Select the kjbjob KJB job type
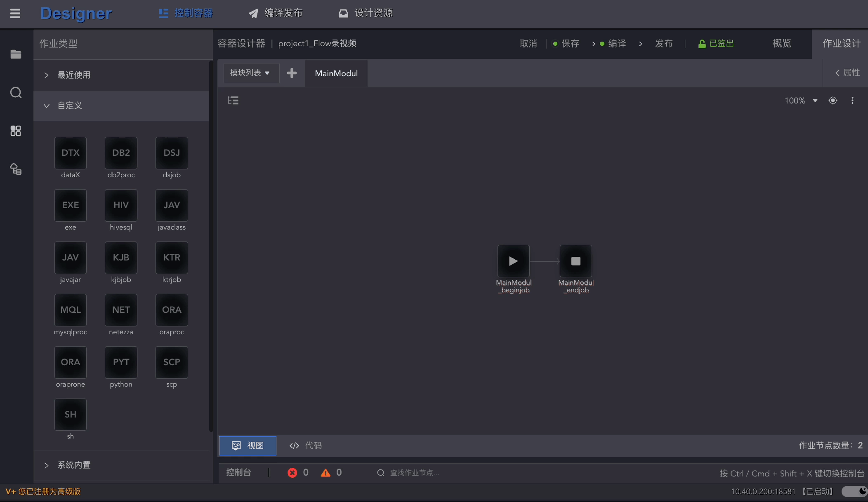 coord(121,258)
